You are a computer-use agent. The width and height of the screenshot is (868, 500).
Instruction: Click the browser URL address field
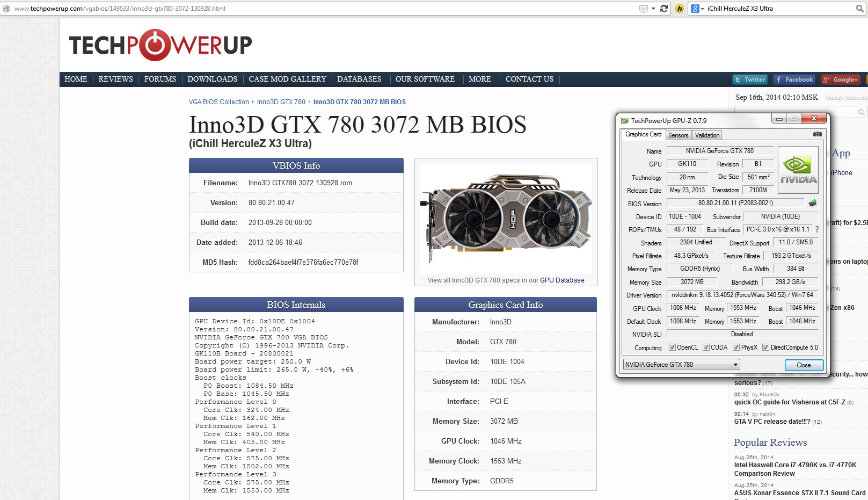[x=322, y=9]
